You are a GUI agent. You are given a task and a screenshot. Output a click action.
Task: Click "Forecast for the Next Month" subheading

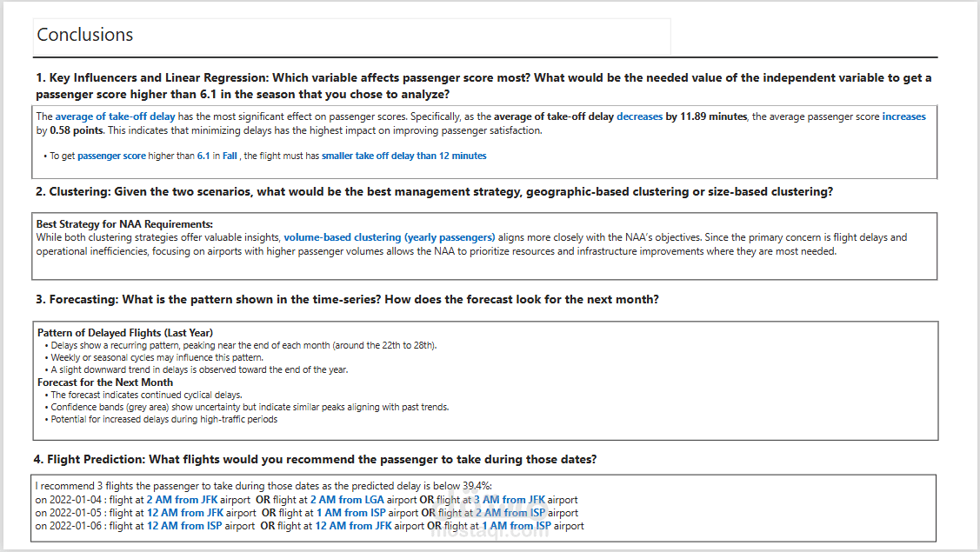[105, 382]
